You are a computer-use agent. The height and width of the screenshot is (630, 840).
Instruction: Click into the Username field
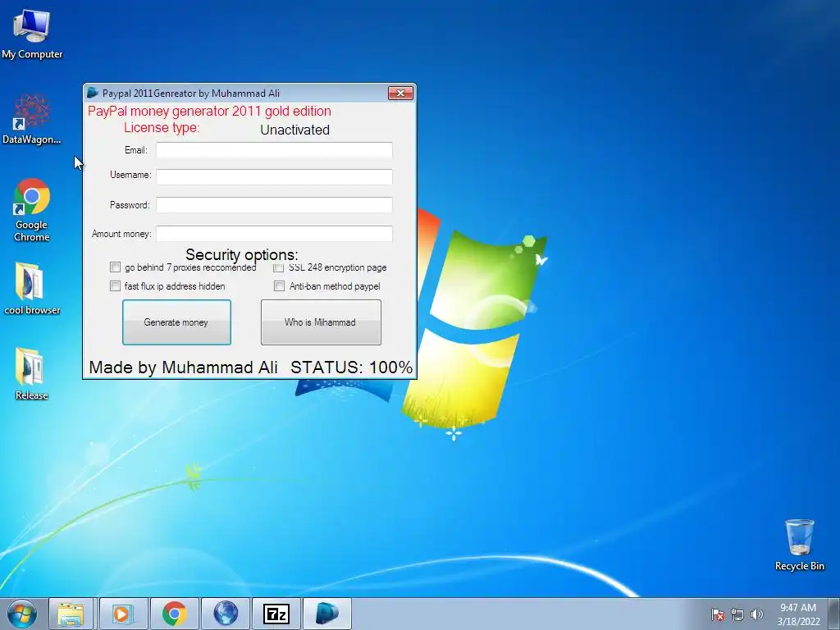(x=274, y=177)
